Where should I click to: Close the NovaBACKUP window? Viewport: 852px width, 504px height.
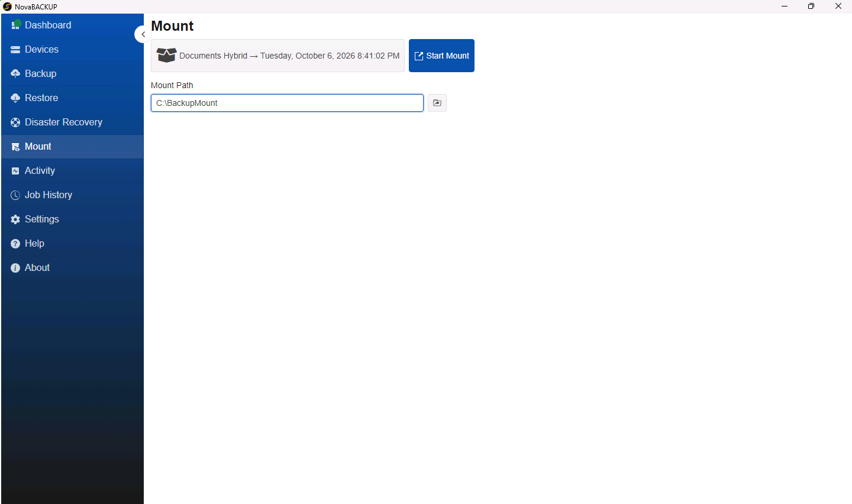pyautogui.click(x=838, y=7)
